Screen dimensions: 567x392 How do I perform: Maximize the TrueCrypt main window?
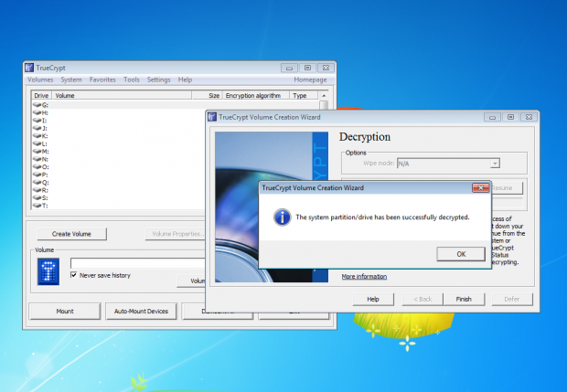(x=307, y=68)
